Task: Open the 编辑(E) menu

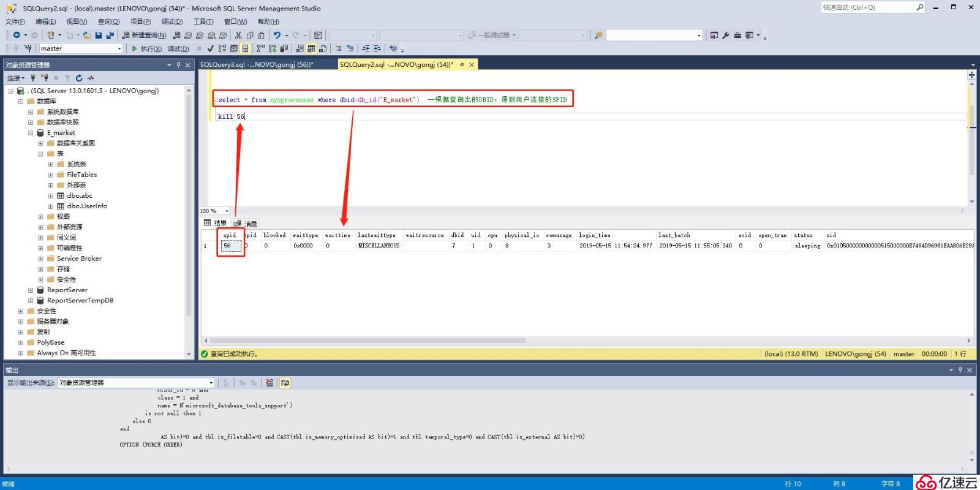Action: coord(45,21)
